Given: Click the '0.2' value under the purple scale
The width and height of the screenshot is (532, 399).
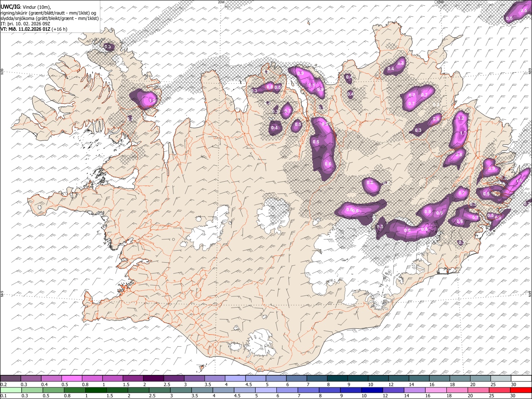Looking at the screenshot, I should click(3, 384).
